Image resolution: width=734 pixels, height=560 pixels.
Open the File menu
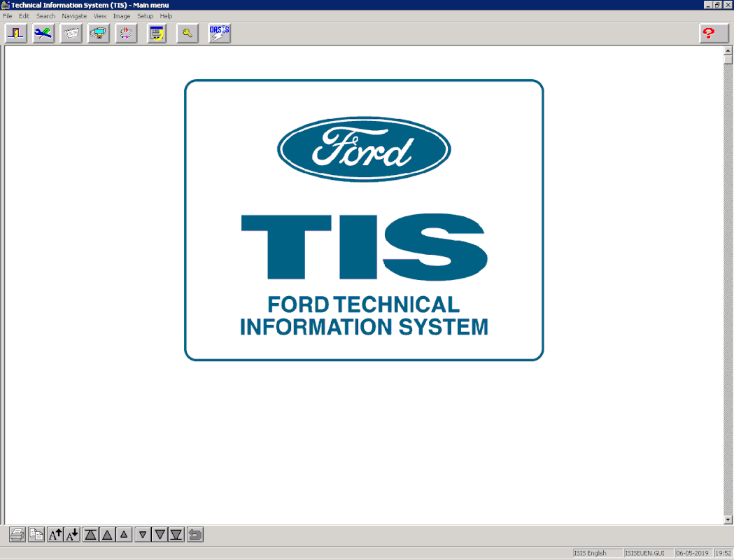(x=8, y=16)
